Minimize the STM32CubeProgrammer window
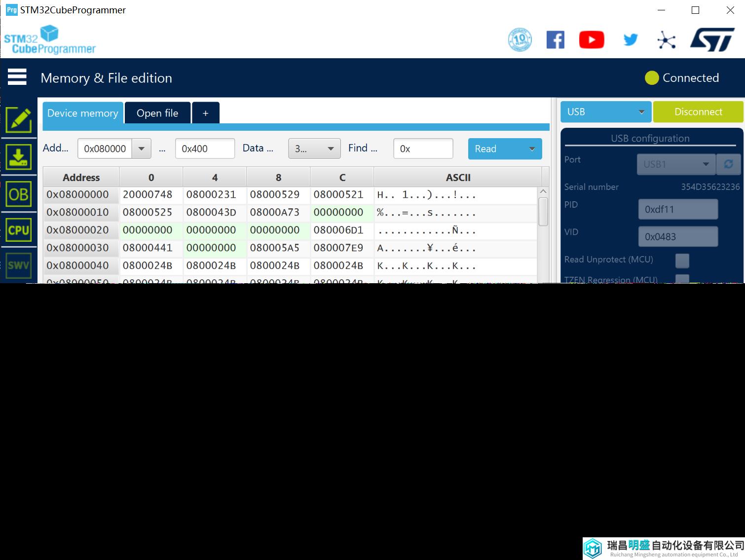The height and width of the screenshot is (560, 745). [662, 10]
